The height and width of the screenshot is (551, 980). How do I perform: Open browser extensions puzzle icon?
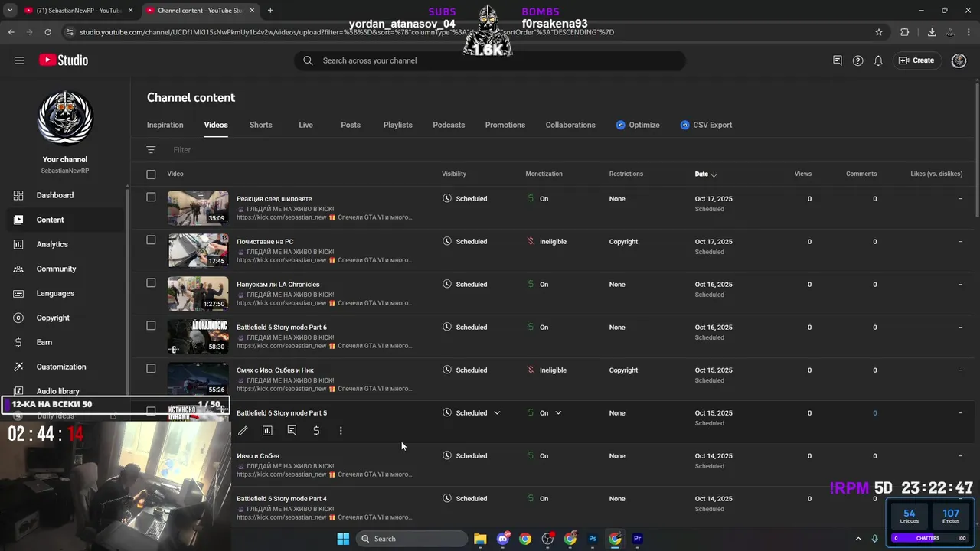pyautogui.click(x=905, y=32)
